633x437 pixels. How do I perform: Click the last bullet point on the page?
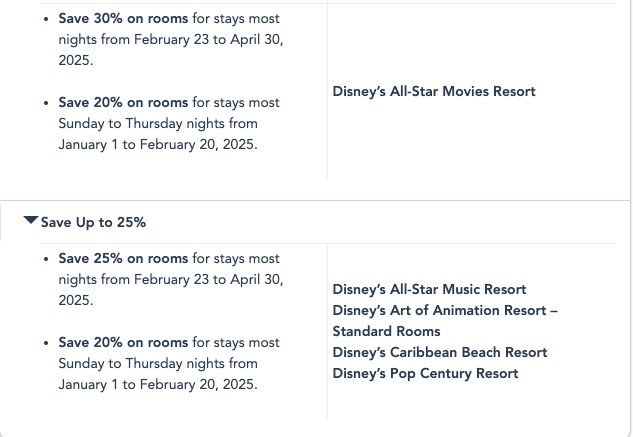46,343
